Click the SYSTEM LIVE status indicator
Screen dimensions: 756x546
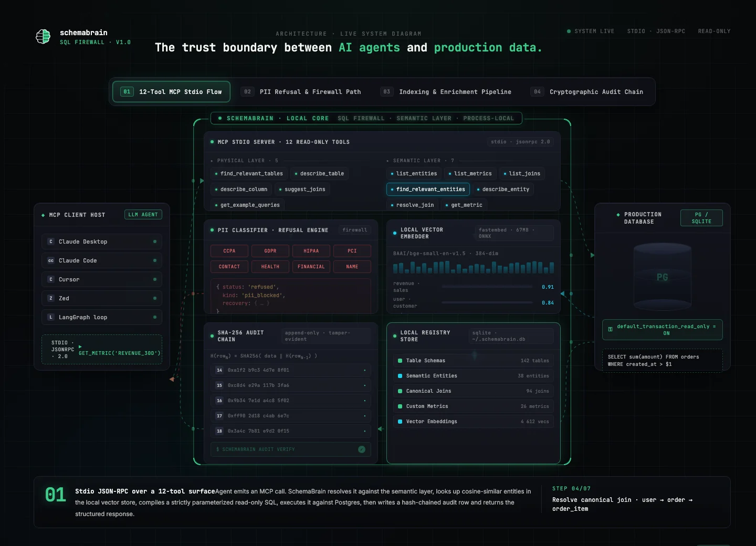591,31
